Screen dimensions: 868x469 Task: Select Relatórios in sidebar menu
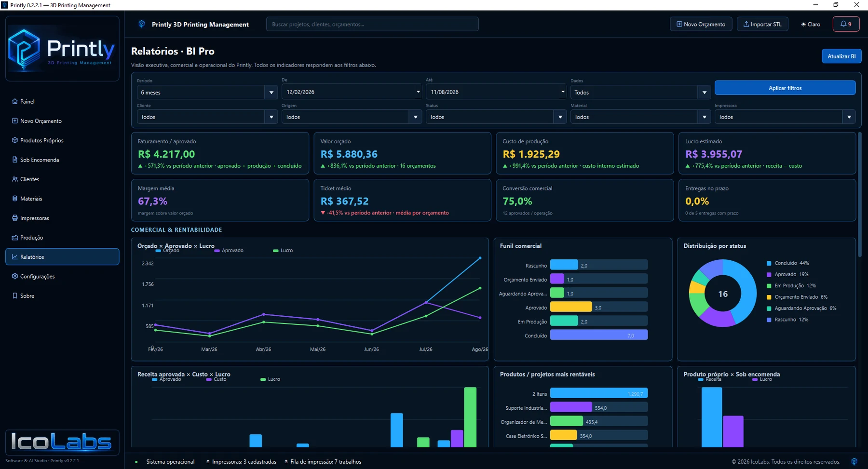click(x=62, y=257)
